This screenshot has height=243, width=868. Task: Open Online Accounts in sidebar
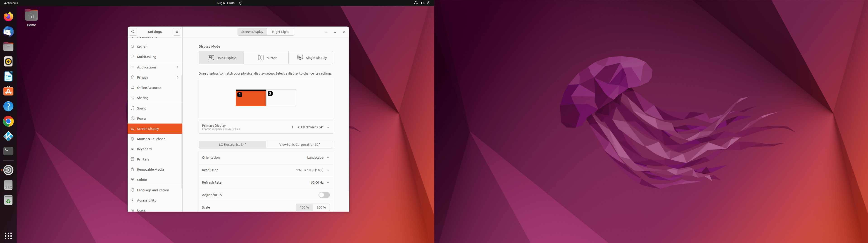tap(155, 88)
